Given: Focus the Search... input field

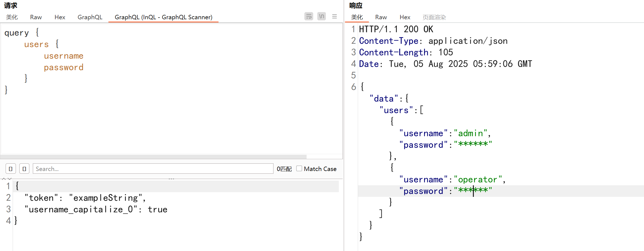Looking at the screenshot, I should (153, 169).
